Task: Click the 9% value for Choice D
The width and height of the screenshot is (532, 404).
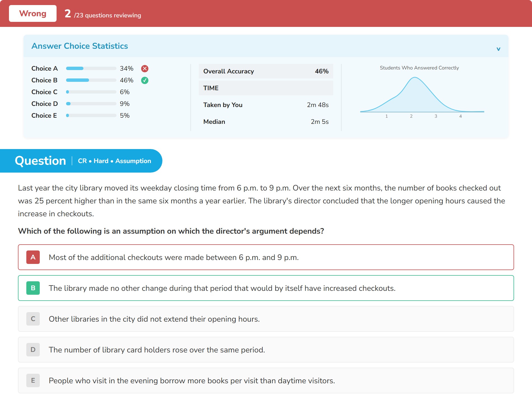Action: point(125,104)
